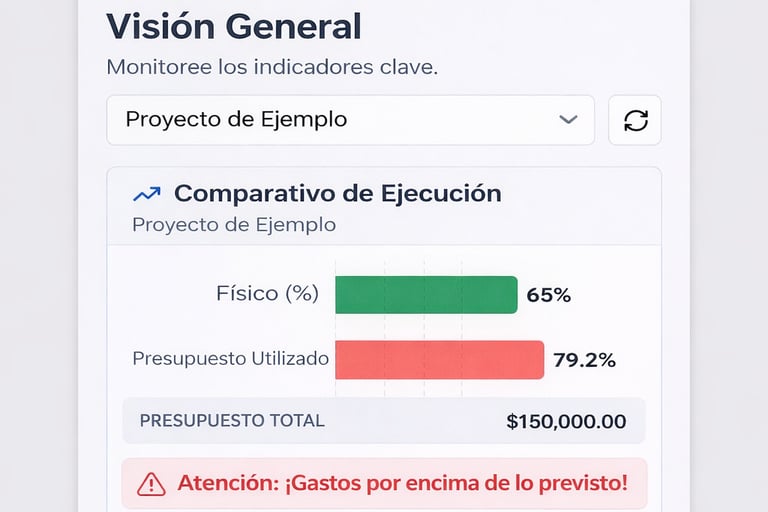
Task: Click the refresh data icon button
Action: [635, 120]
